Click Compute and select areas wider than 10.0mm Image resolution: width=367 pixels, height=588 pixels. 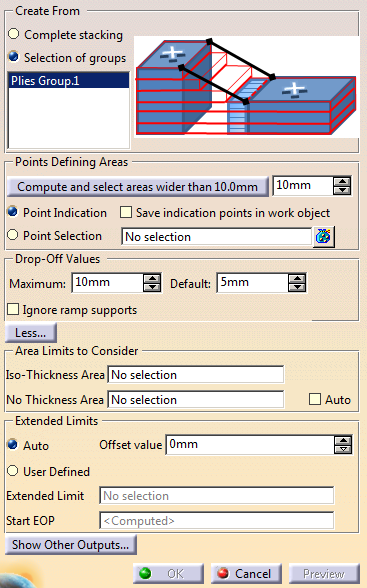tap(138, 186)
